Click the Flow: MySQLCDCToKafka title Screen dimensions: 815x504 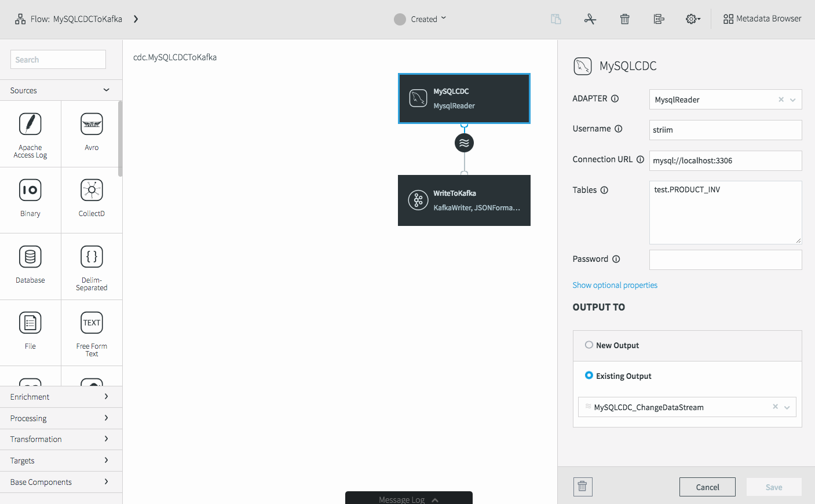coord(76,19)
